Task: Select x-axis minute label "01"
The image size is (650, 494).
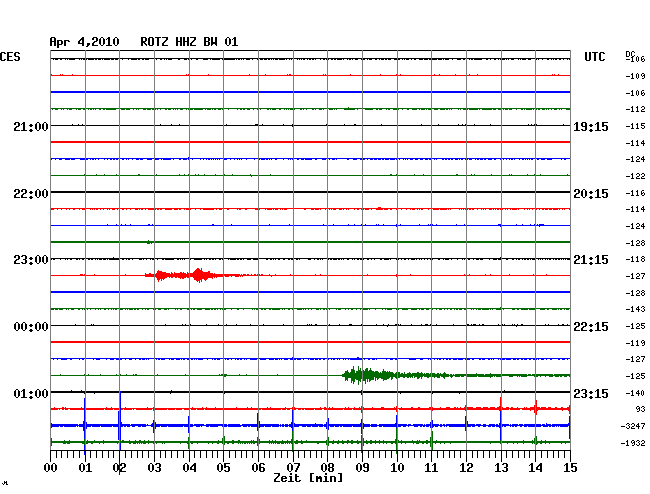Action: point(85,467)
